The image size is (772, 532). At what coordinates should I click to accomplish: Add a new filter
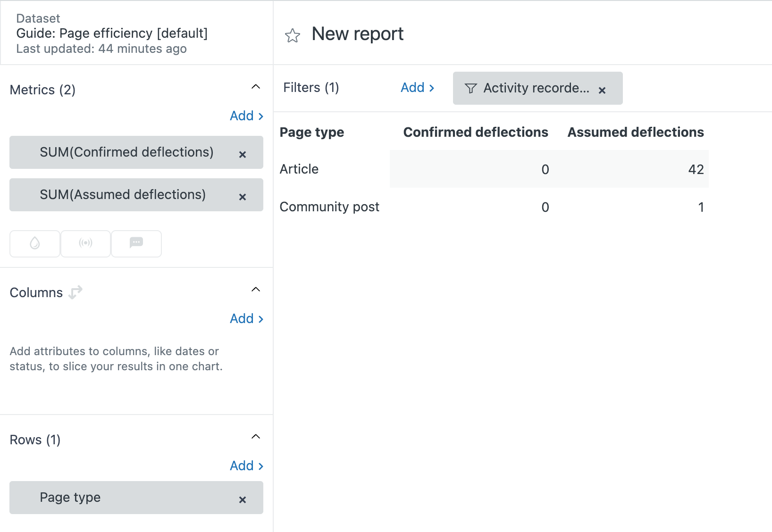[417, 88]
